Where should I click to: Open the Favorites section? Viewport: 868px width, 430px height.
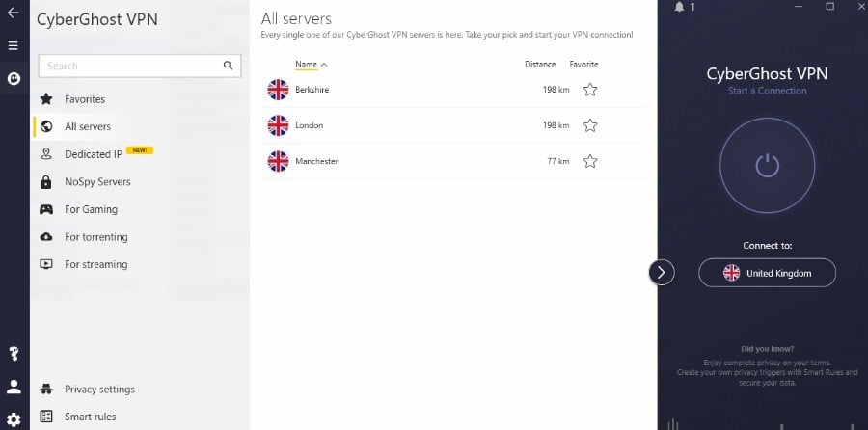[85, 99]
